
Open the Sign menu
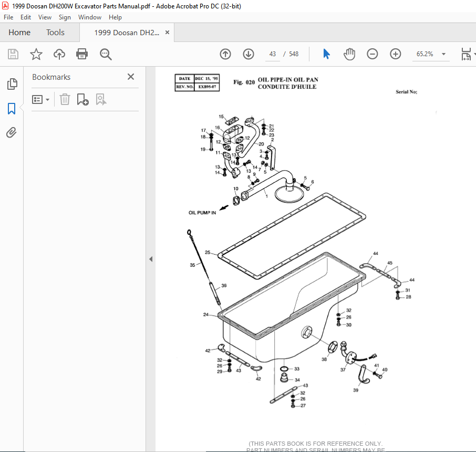pyautogui.click(x=65, y=17)
